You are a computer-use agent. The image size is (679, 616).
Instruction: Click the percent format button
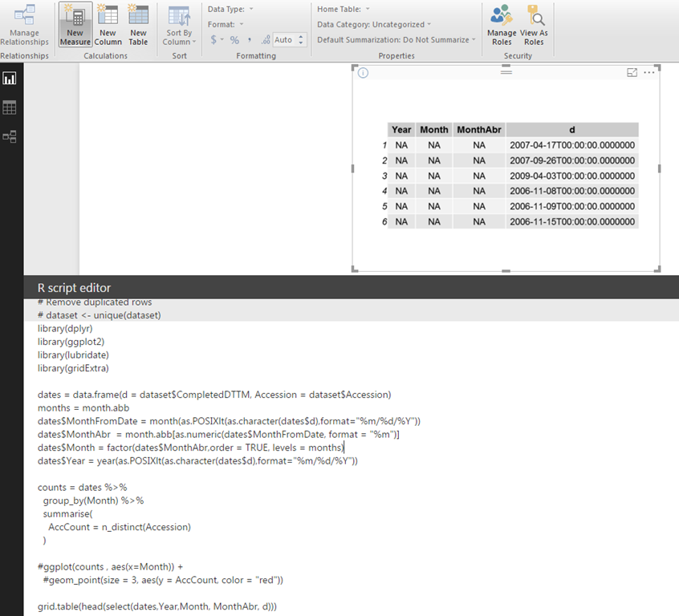coord(234,39)
